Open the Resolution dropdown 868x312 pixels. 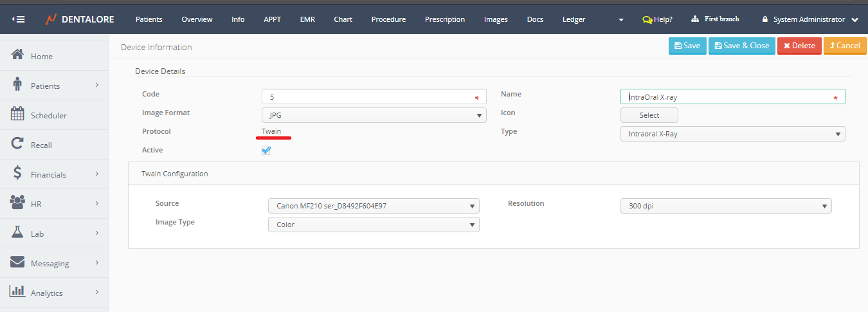pos(726,206)
